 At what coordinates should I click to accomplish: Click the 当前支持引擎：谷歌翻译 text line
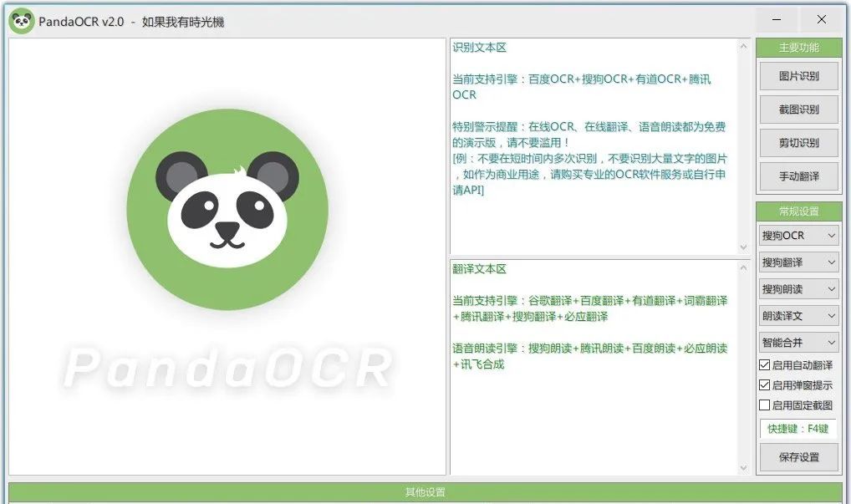(590, 308)
